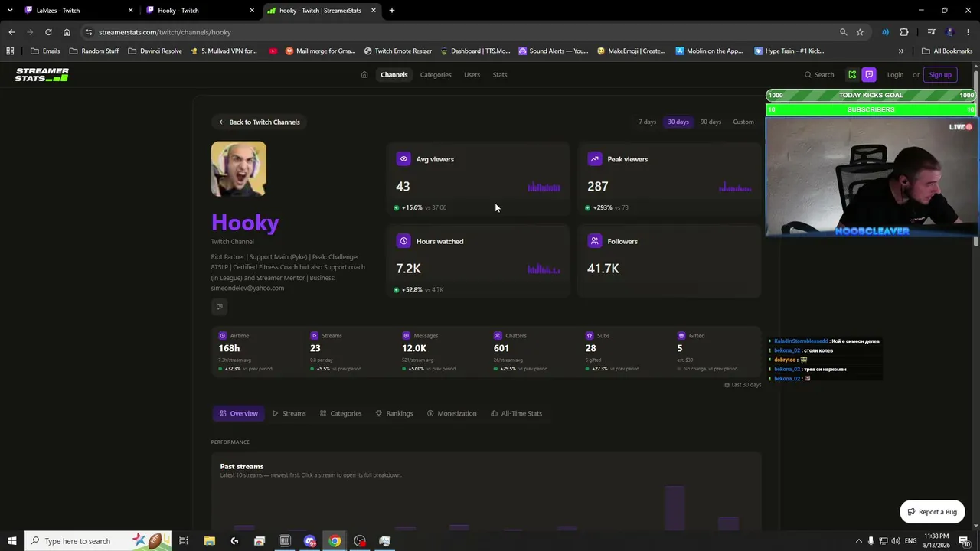This screenshot has width=980, height=551.
Task: Click the small chat icon under bio
Action: 220,307
